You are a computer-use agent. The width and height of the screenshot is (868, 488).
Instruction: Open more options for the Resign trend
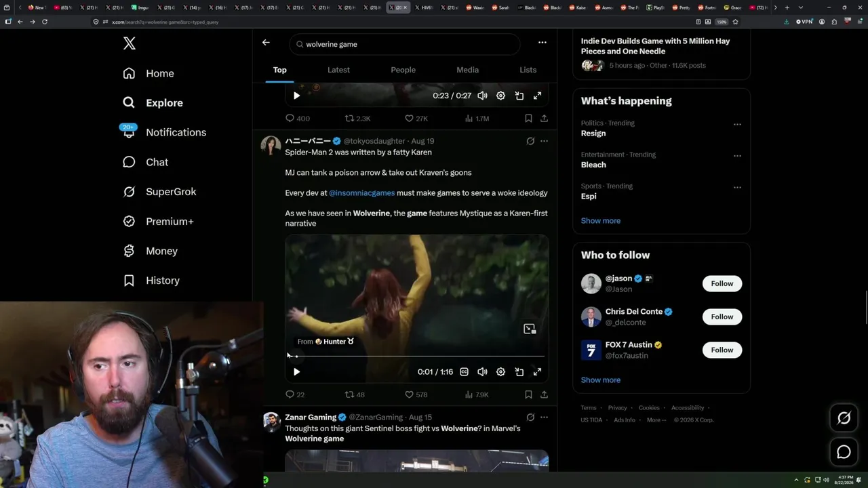pyautogui.click(x=737, y=124)
